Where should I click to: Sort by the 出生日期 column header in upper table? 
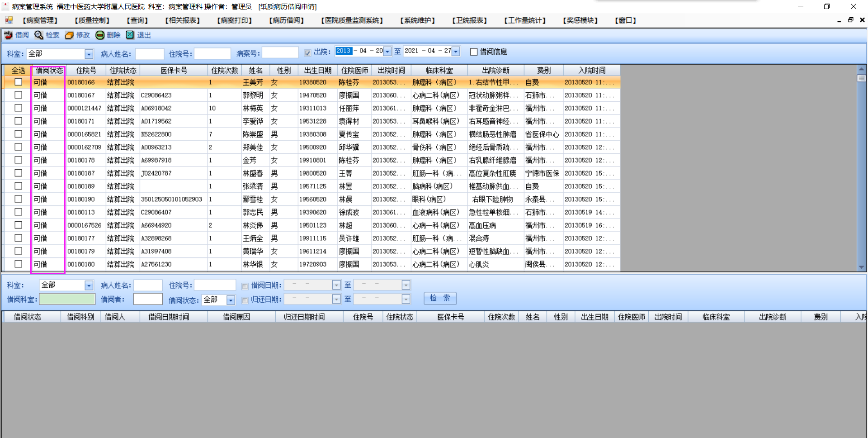pyautogui.click(x=318, y=70)
